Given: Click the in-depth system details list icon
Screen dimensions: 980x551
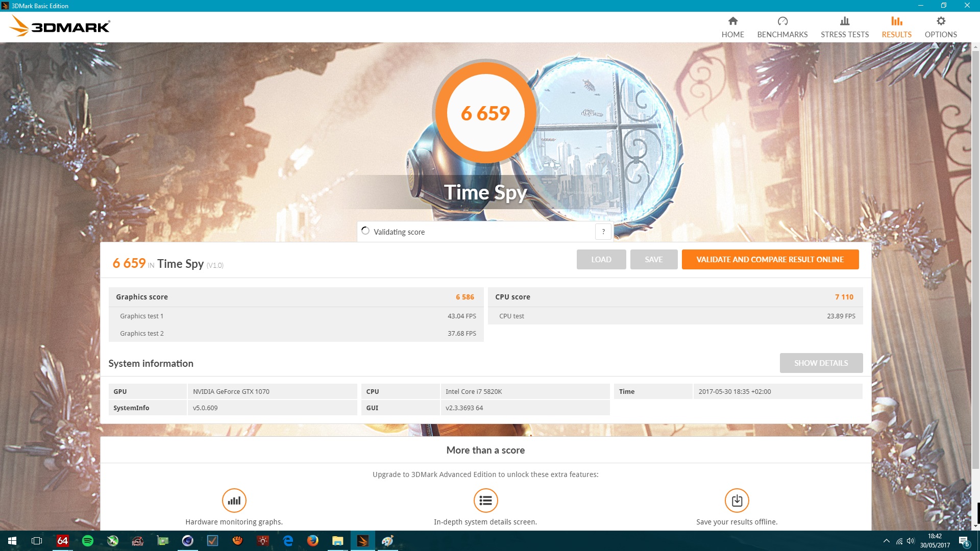Looking at the screenshot, I should (x=485, y=500).
